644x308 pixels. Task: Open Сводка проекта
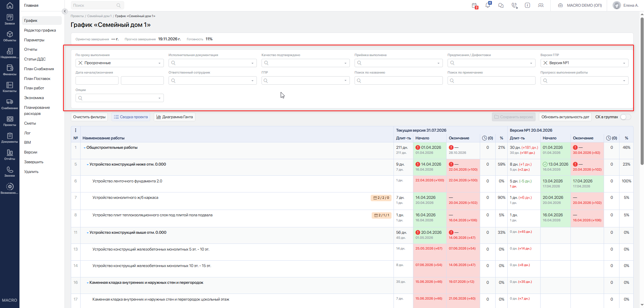point(131,117)
